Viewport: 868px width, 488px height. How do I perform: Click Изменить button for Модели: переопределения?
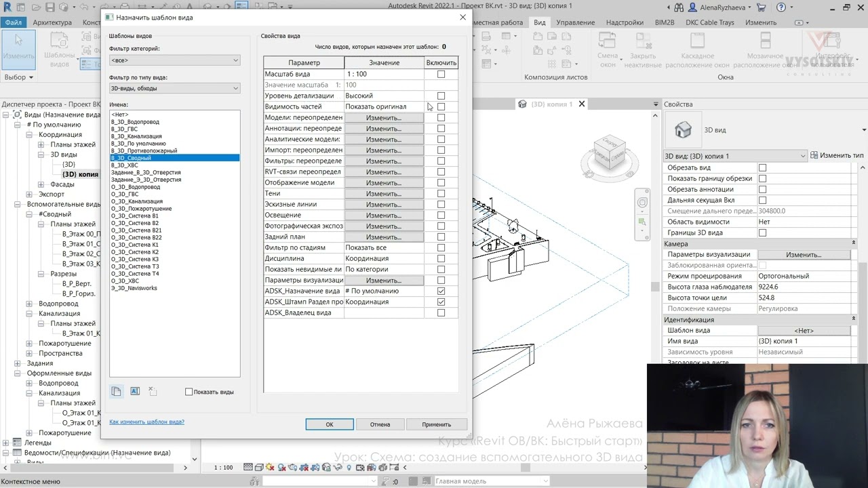coord(384,117)
